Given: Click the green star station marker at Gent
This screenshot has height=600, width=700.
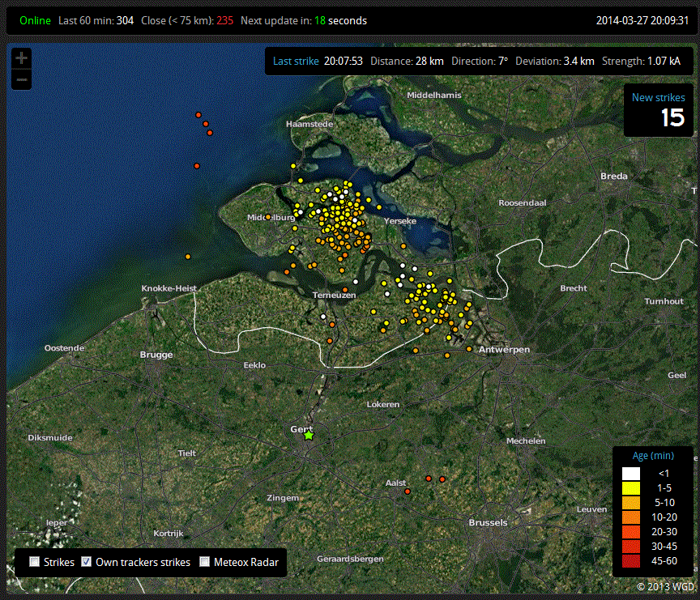Looking at the screenshot, I should (x=309, y=435).
